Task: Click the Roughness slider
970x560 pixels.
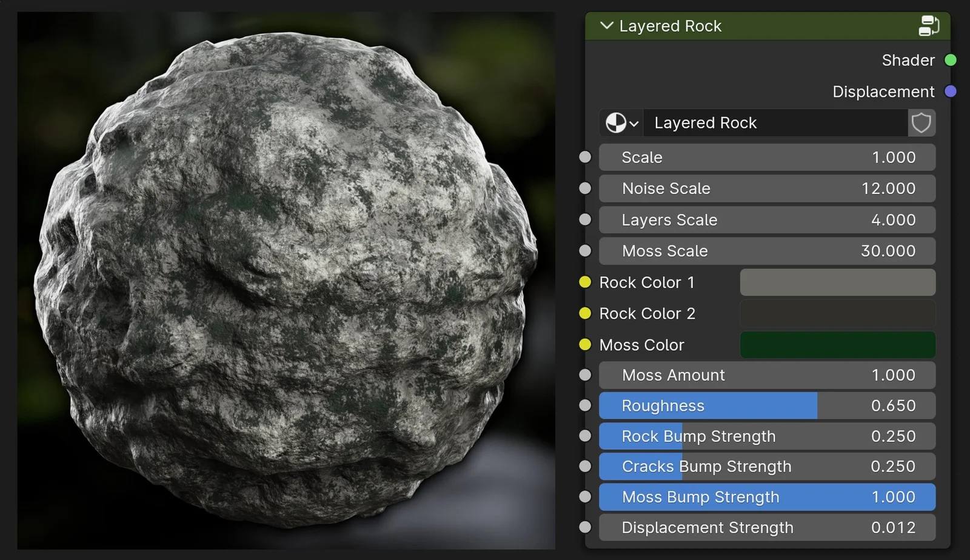Action: pyautogui.click(x=767, y=405)
